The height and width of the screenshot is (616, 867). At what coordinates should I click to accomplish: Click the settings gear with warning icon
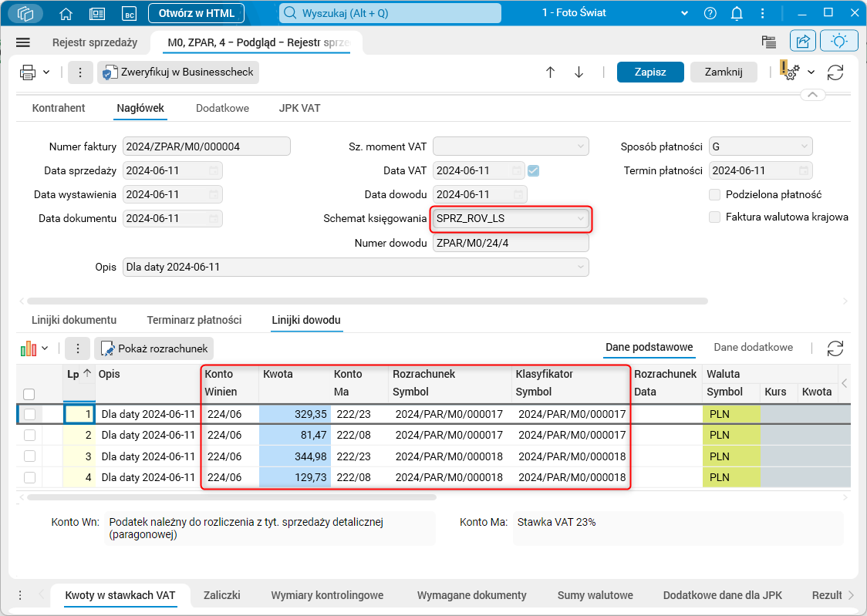pos(790,71)
